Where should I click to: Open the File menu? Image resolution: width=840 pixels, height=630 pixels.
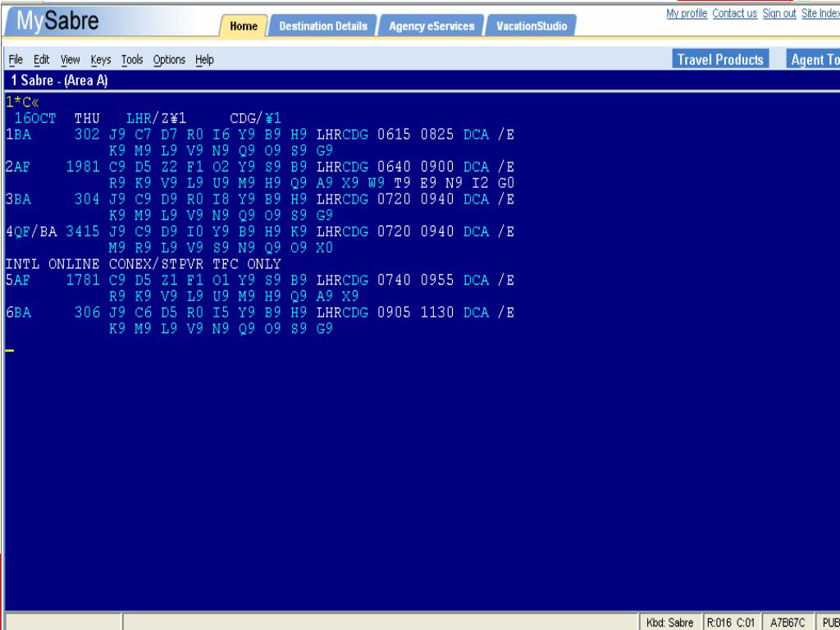coord(16,59)
